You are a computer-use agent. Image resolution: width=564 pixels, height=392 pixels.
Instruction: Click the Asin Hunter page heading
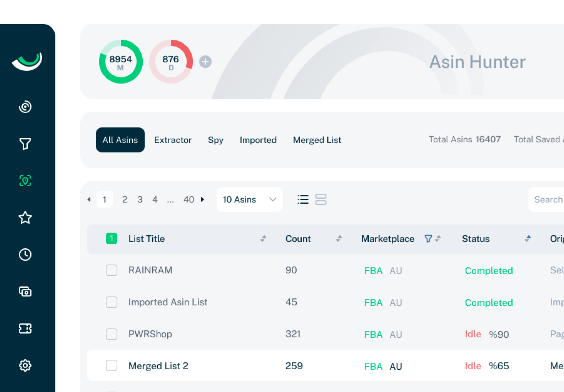(478, 62)
